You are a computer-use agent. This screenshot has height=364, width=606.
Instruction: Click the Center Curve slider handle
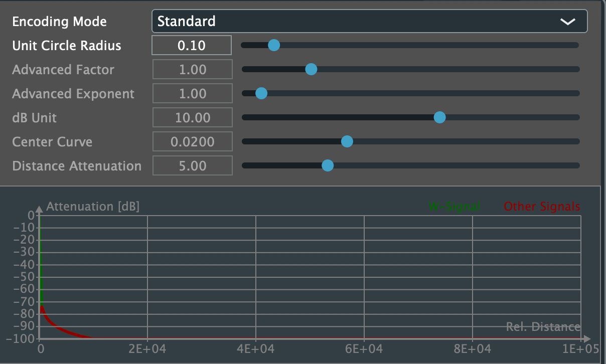point(347,141)
